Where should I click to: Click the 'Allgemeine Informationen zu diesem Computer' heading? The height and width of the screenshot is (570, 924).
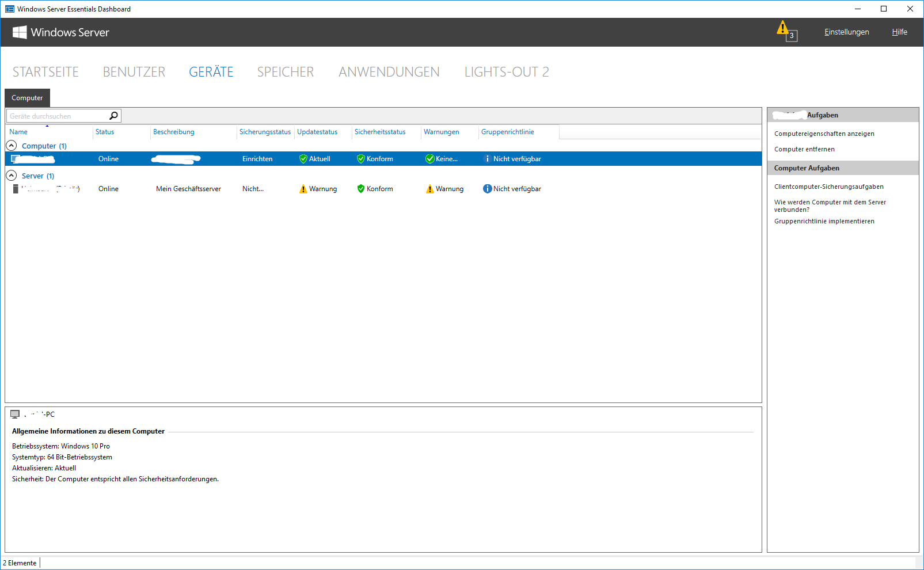88,431
